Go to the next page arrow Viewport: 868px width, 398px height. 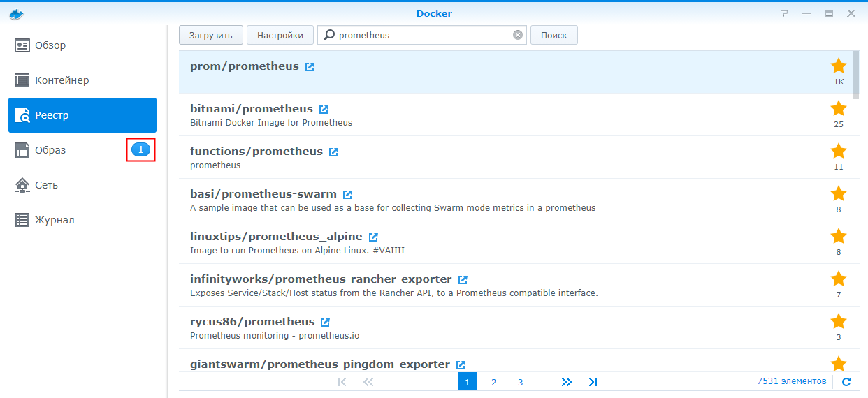(566, 382)
